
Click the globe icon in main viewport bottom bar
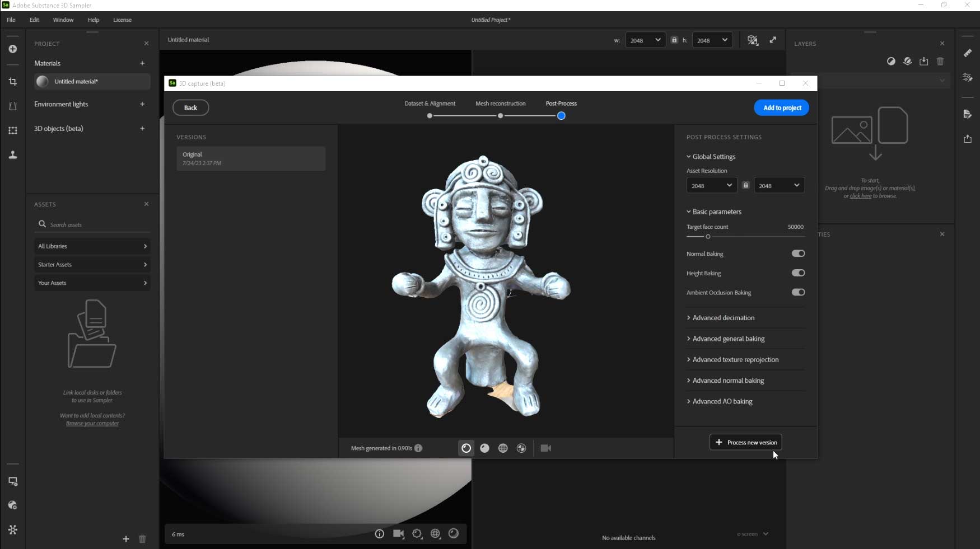[x=436, y=534]
